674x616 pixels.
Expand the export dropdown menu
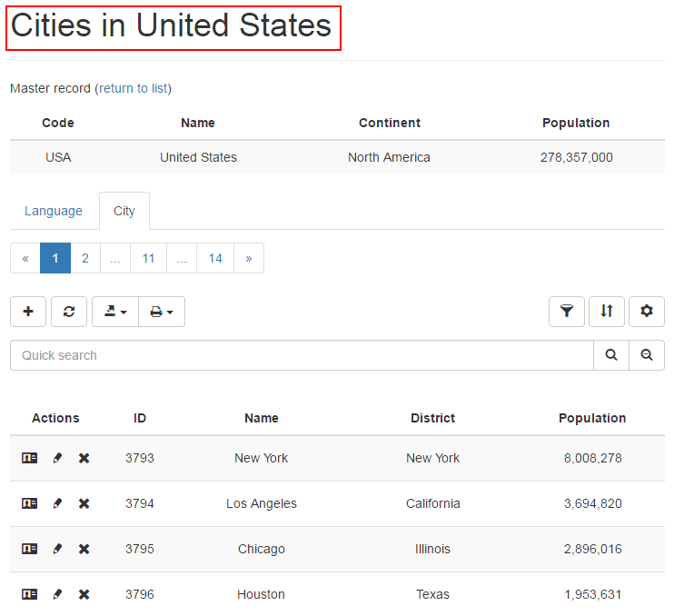pos(115,312)
